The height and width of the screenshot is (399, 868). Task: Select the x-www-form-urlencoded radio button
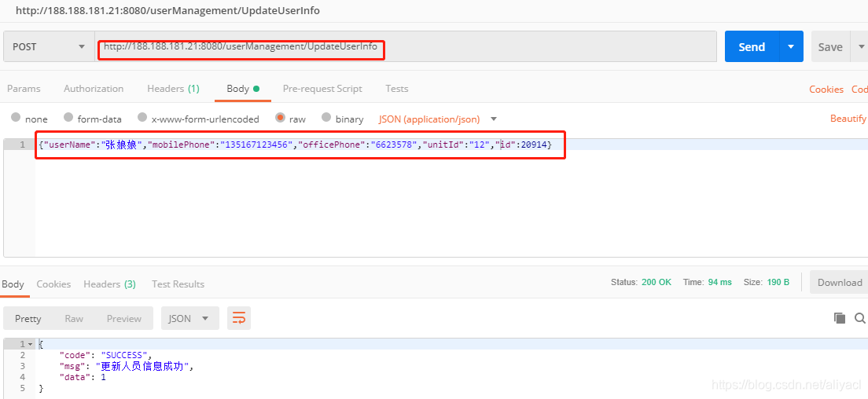click(x=142, y=117)
